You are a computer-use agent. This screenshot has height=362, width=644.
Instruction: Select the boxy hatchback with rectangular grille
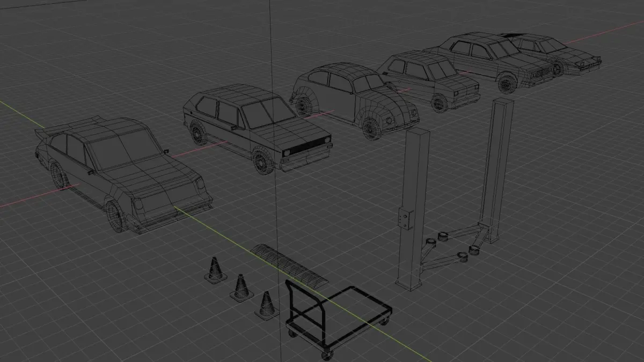(x=259, y=129)
